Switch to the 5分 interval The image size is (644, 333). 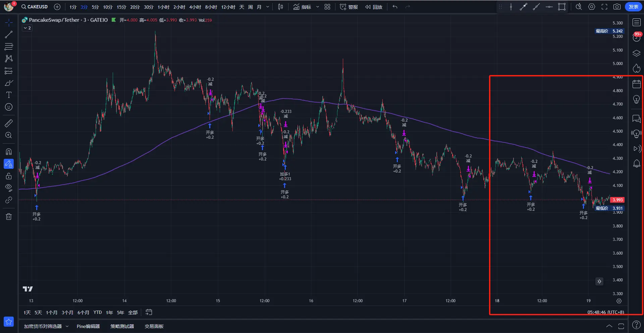click(x=95, y=7)
